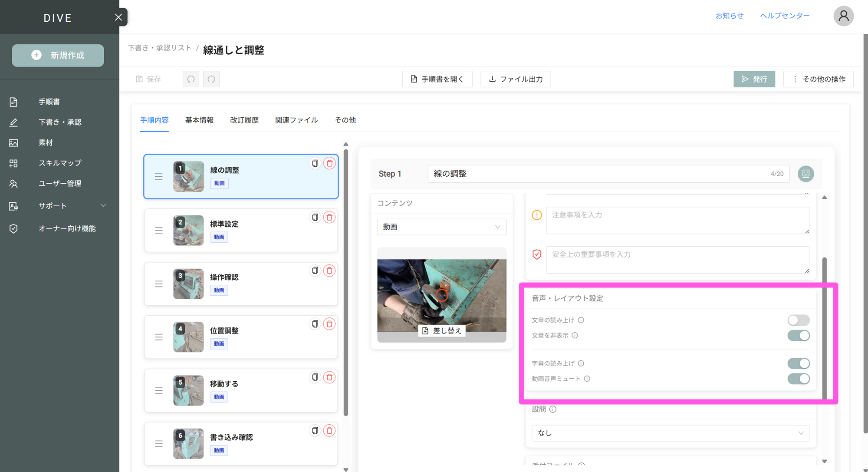
Task: Disable 文章を非表示 toggle
Action: click(x=798, y=336)
